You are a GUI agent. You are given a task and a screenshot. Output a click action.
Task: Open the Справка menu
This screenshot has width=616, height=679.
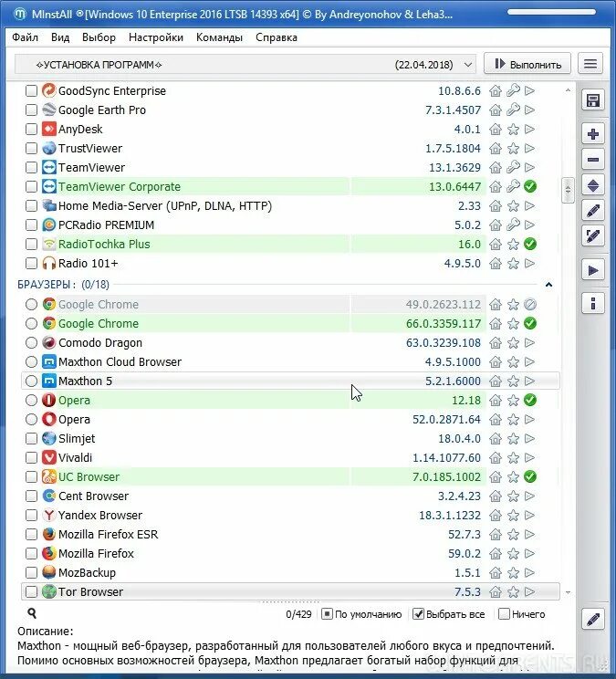[277, 37]
